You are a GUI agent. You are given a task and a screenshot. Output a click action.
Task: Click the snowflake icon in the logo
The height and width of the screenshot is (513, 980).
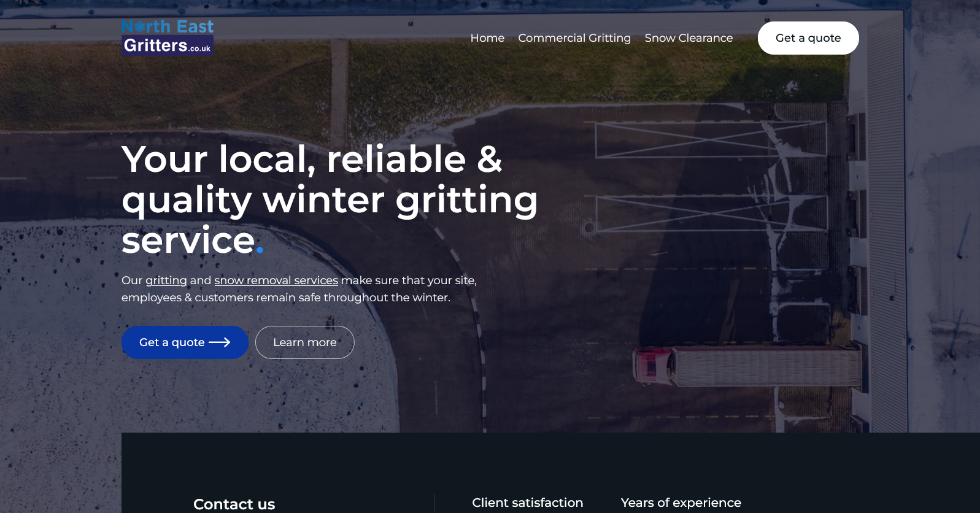click(140, 26)
